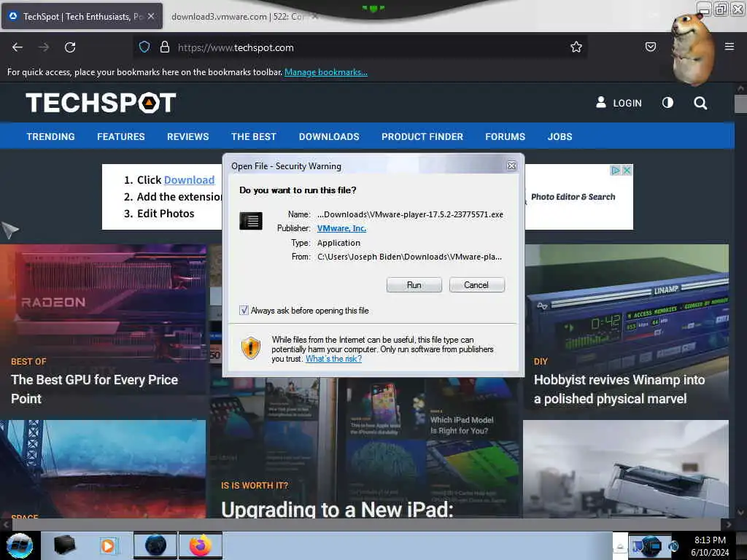Open the JOBS page
The image size is (747, 560).
(560, 136)
